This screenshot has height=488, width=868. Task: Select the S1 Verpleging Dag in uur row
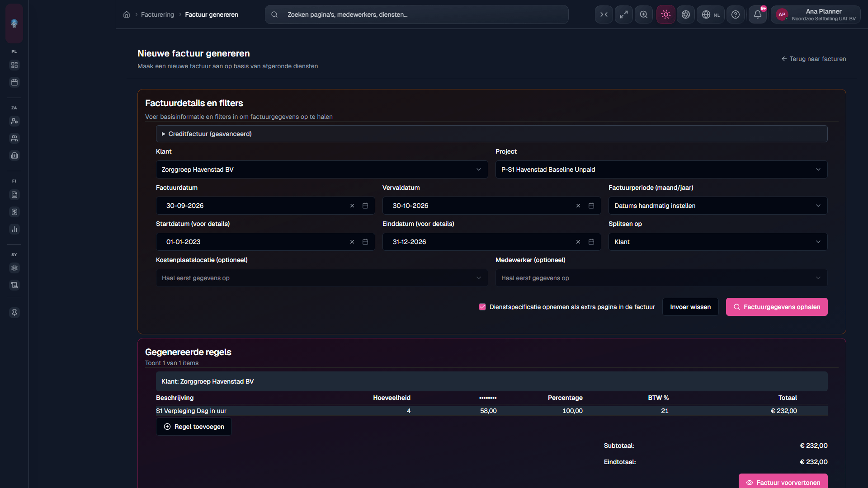(492, 411)
